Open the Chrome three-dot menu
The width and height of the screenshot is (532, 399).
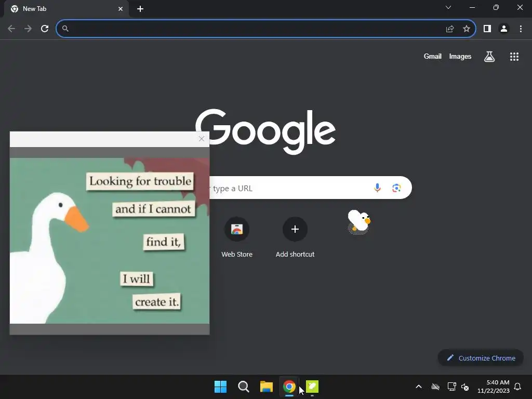pos(521,29)
